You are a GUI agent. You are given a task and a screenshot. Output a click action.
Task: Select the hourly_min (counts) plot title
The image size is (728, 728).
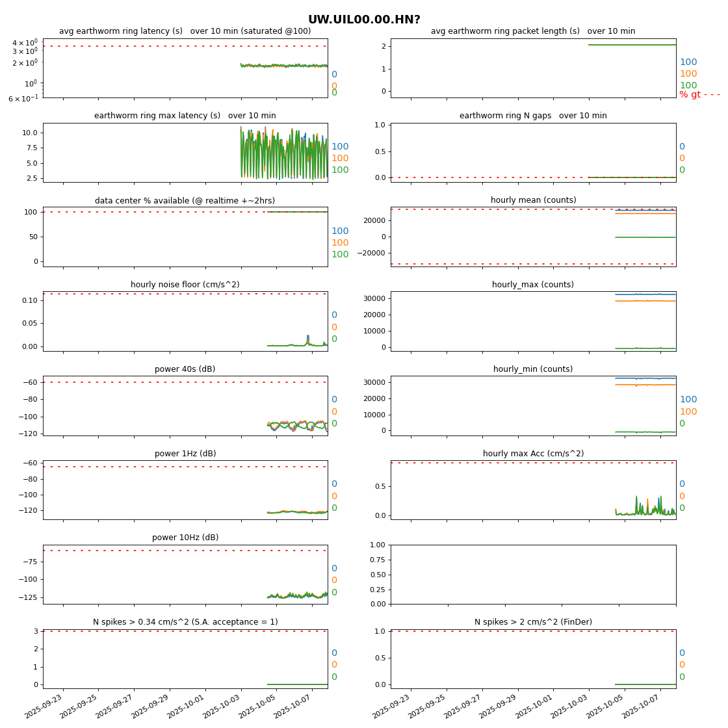click(x=533, y=369)
